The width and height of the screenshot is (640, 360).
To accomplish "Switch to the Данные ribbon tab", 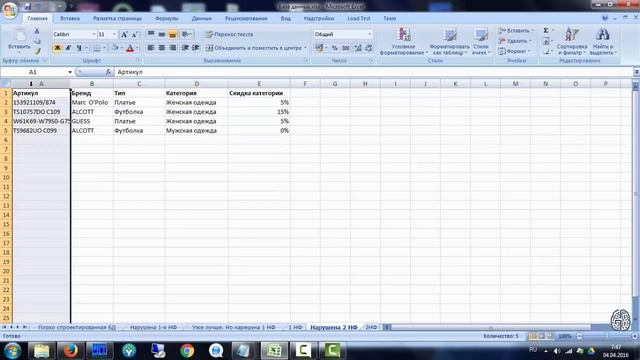I will click(x=202, y=18).
